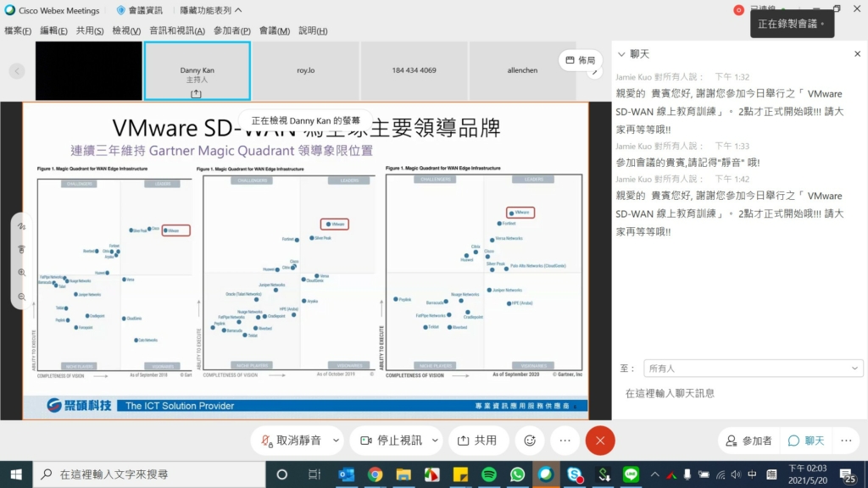Click the recording indicator red icon
This screenshot has height=488, width=868.
pos(738,10)
